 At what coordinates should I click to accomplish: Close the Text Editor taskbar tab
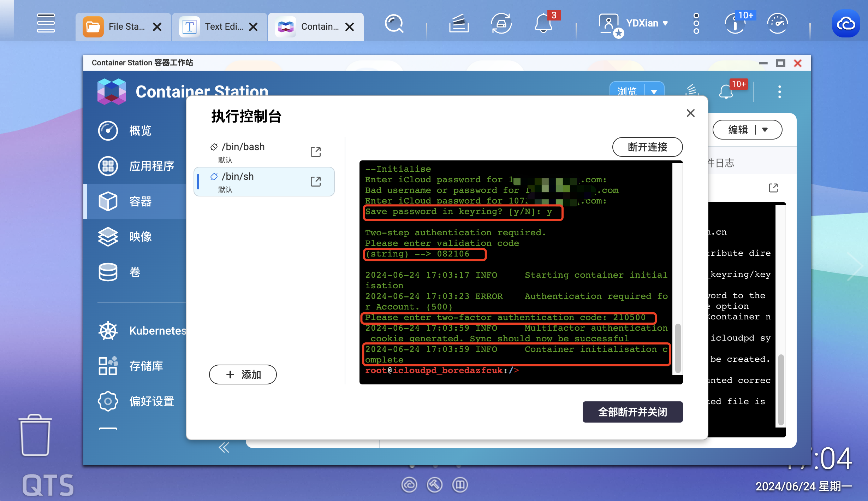253,27
